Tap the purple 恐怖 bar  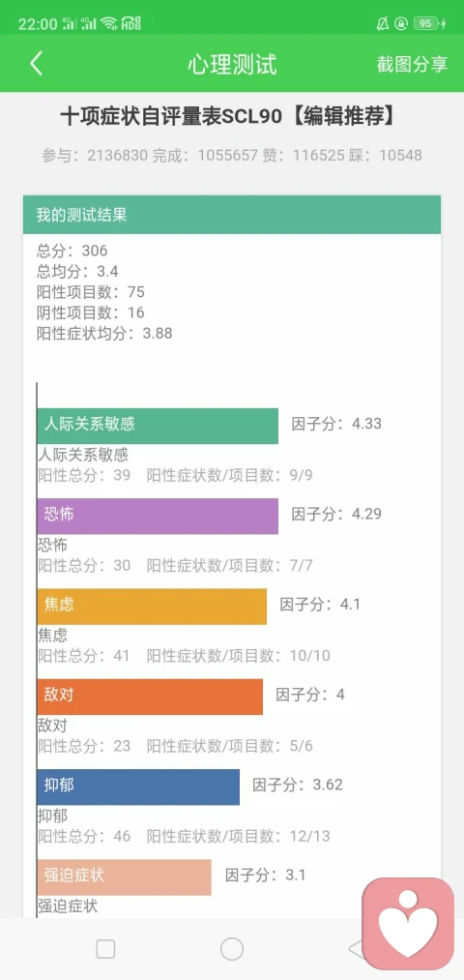(x=158, y=516)
